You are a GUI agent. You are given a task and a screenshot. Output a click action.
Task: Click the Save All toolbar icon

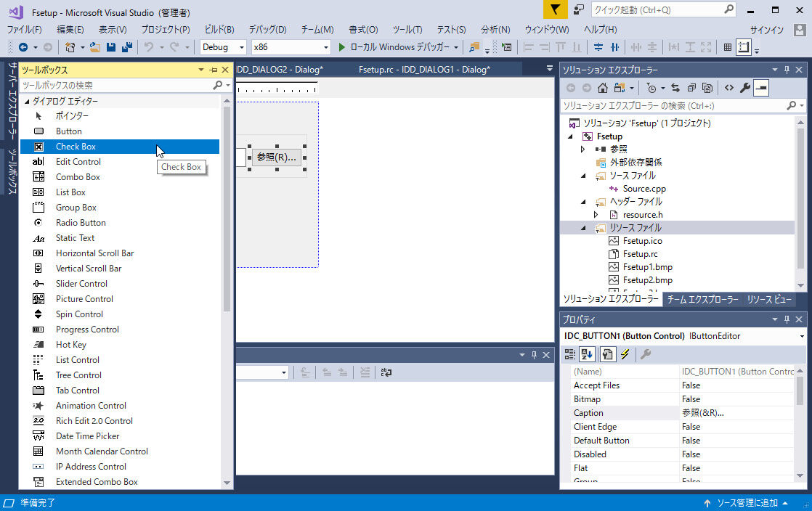(127, 47)
